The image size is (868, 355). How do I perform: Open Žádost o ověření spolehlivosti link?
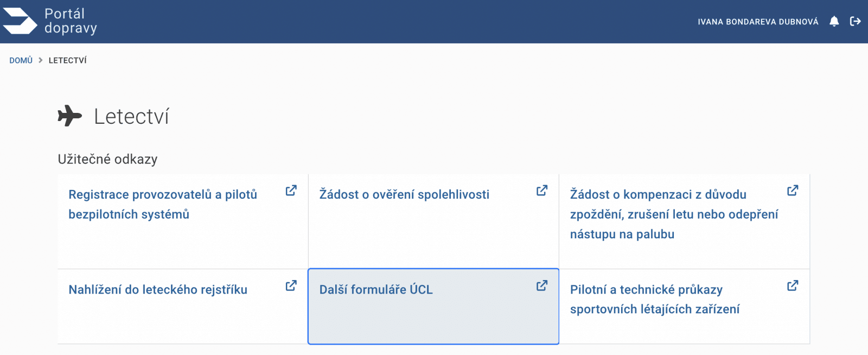404,194
